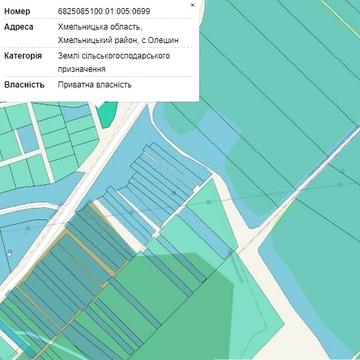Select the small blue parcel in the upper-left block
The height and width of the screenshot is (360, 360).
coord(28,138)
